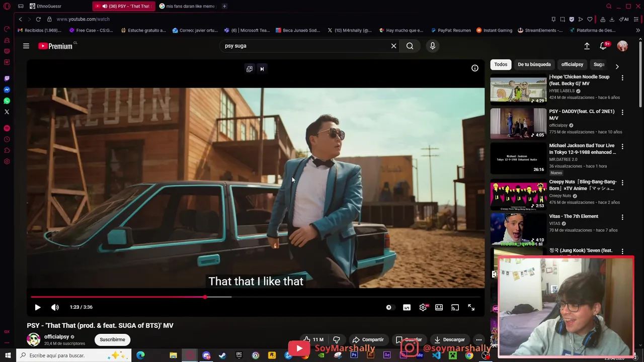Open options for Vitas video
The image size is (644, 362).
point(622,217)
